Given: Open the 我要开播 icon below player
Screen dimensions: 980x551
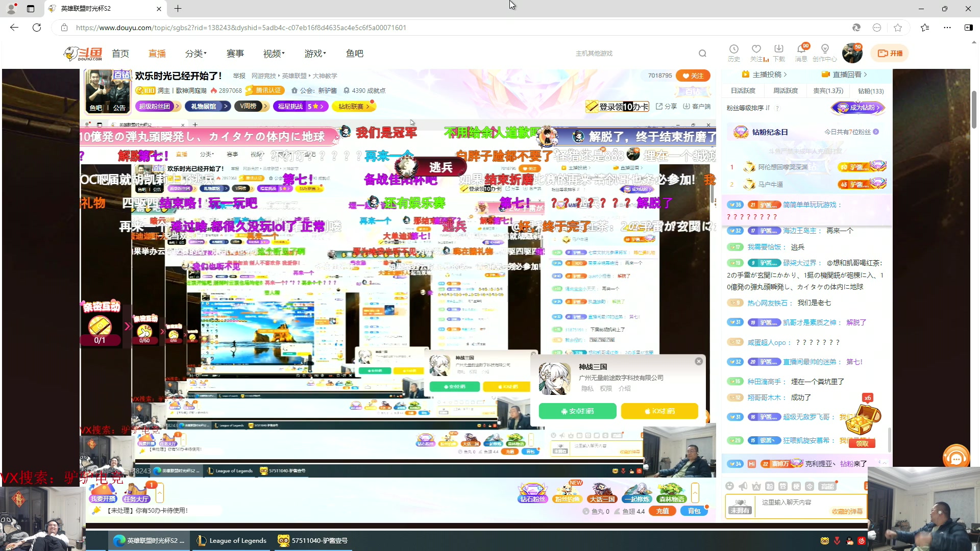Looking at the screenshot, I should [x=103, y=493].
